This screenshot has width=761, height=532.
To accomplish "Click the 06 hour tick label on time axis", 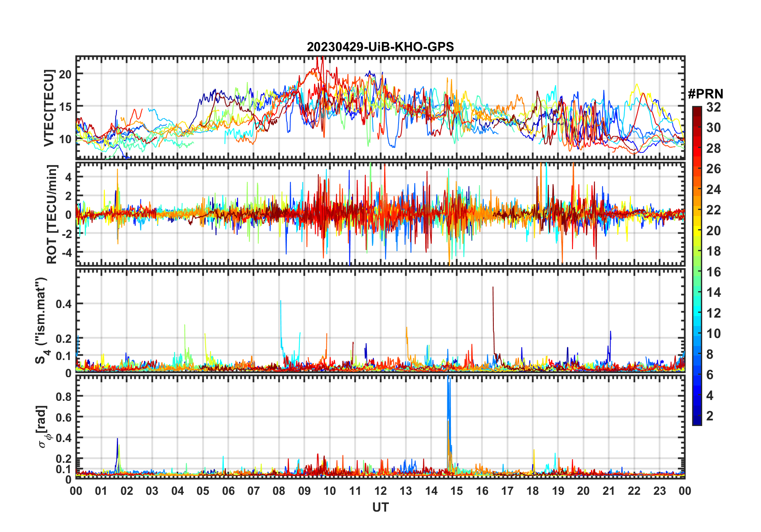I will 228,491.
